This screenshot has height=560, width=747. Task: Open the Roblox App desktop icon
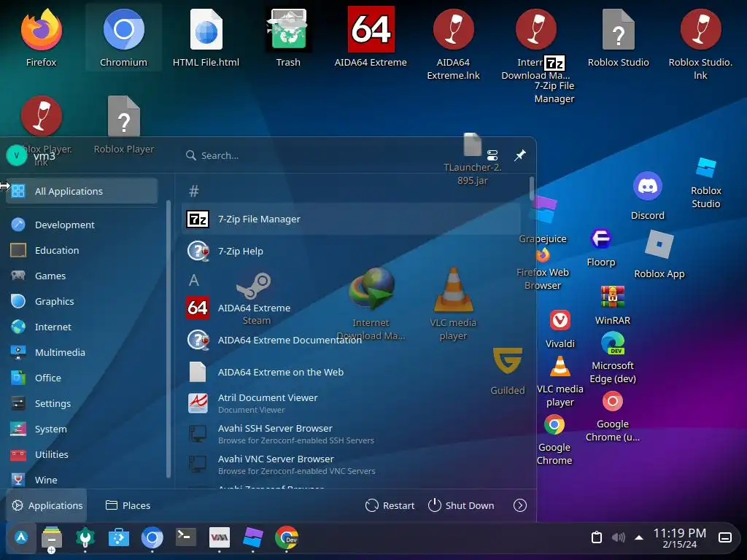659,254
